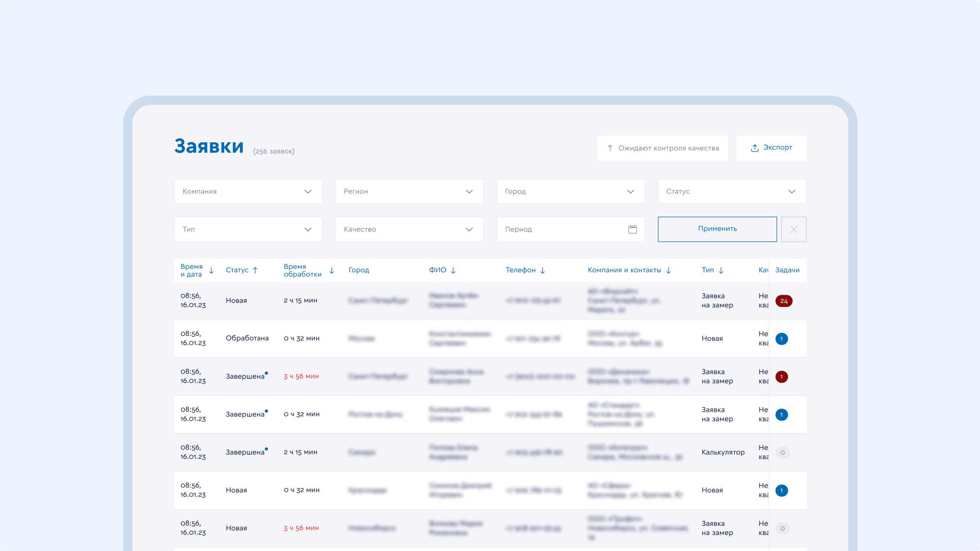Open red tasks badge for 3 ч 56 мин Завершена row
The height and width of the screenshot is (551, 980).
click(x=781, y=377)
